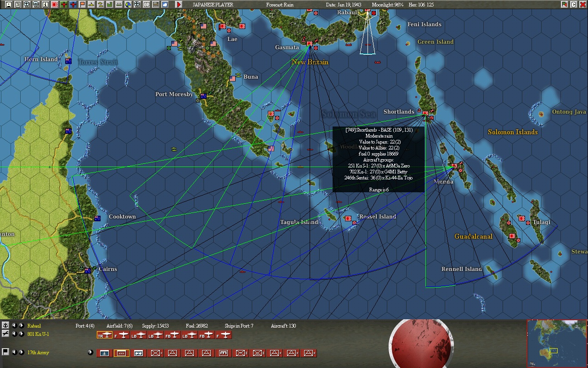Select the Australian flag at Port Moresby

(x=203, y=96)
